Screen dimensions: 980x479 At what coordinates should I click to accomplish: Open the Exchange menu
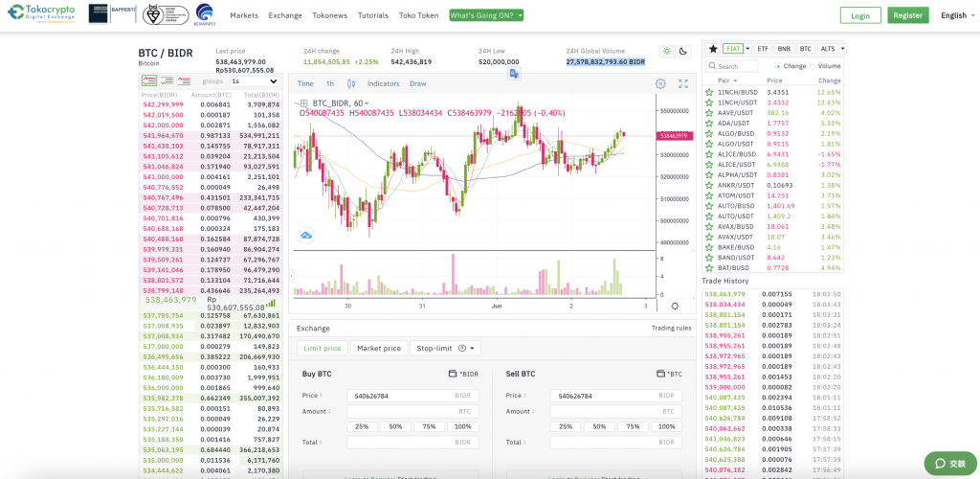click(285, 15)
